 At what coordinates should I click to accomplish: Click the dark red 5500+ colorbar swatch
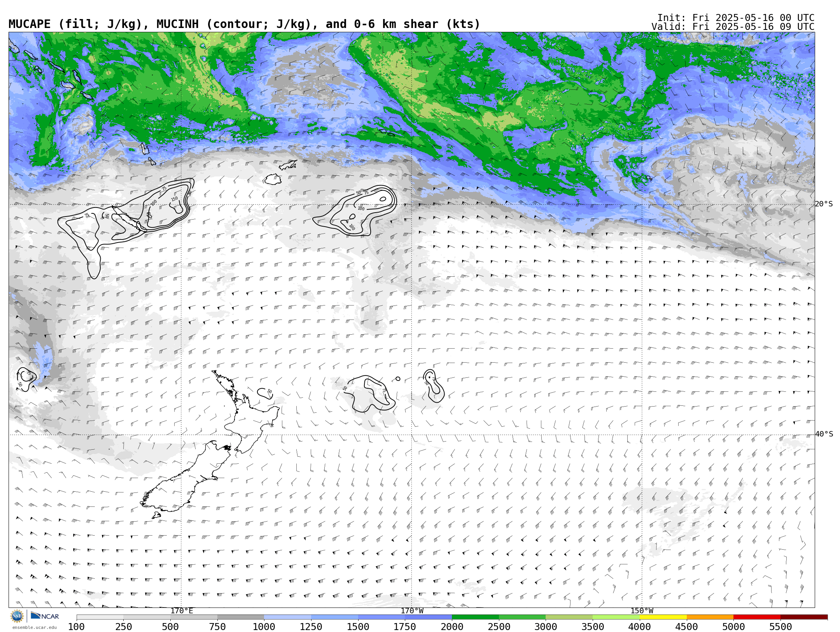point(804,617)
